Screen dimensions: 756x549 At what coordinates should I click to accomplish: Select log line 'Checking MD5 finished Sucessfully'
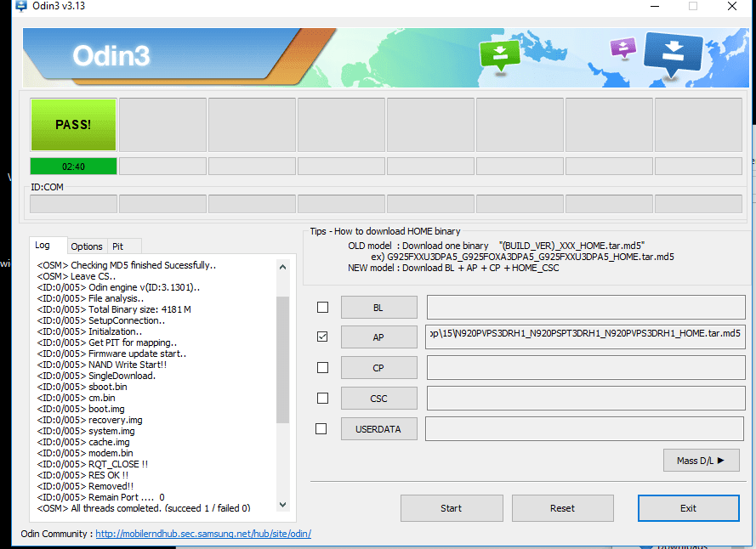[x=127, y=265]
